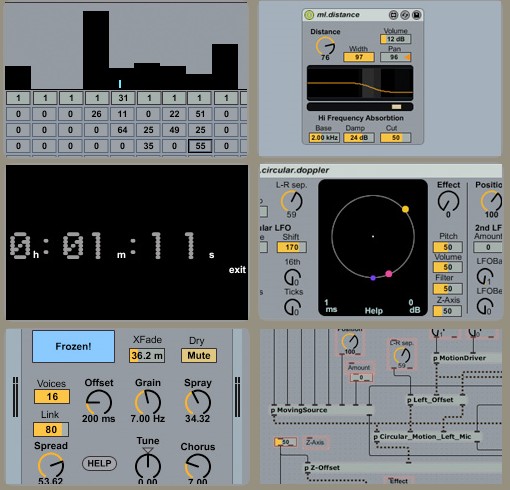Select the highlighted sequencer cell 55
Image resolution: width=510 pixels, height=490 pixels.
[x=200, y=146]
